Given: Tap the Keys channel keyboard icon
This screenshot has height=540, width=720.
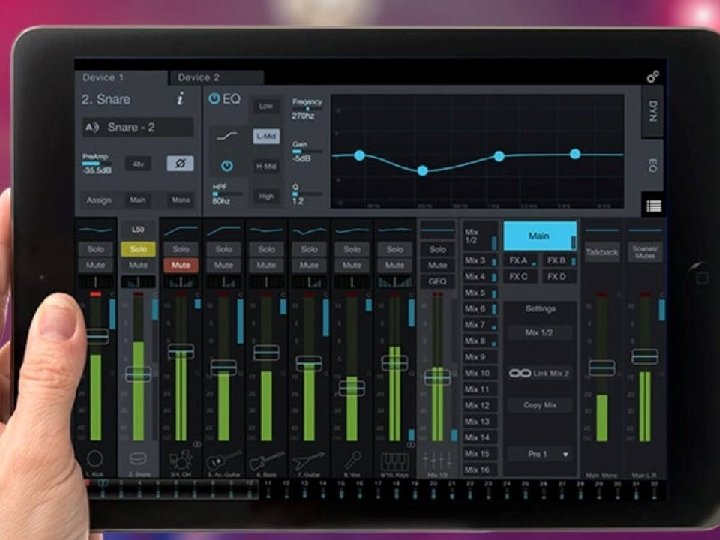Looking at the screenshot, I should pyautogui.click(x=395, y=461).
